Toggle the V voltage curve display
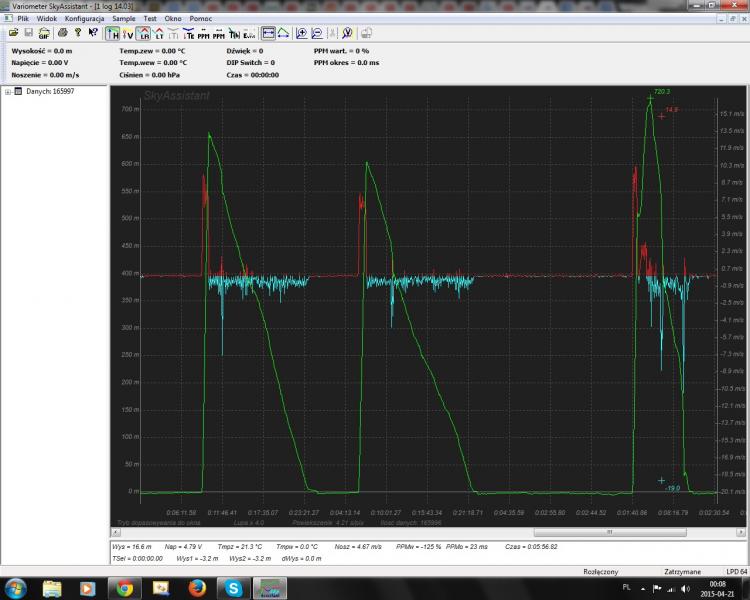The image size is (750, 600). click(x=128, y=33)
